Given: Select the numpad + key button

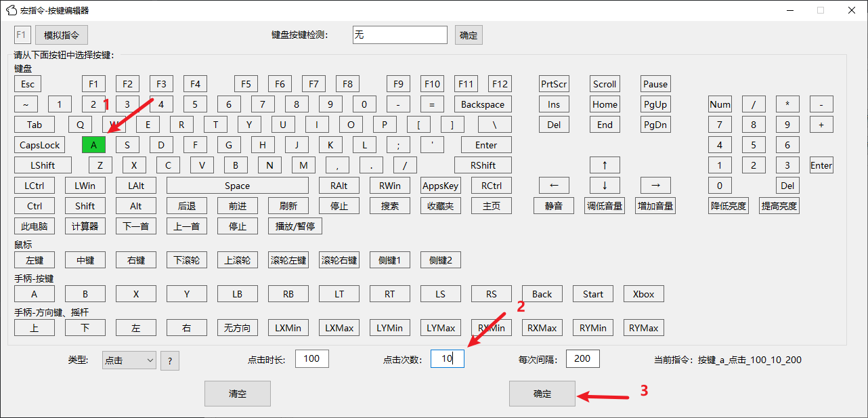Looking at the screenshot, I should [821, 125].
